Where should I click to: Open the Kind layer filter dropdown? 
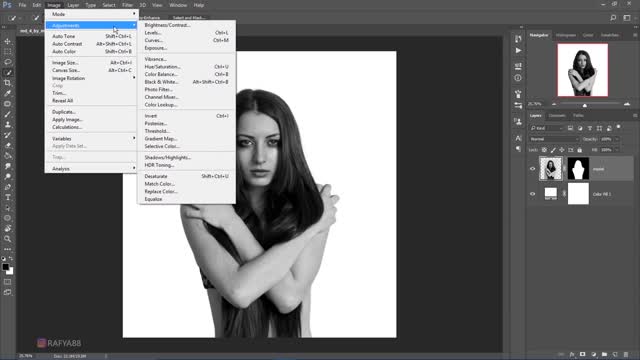coord(546,128)
